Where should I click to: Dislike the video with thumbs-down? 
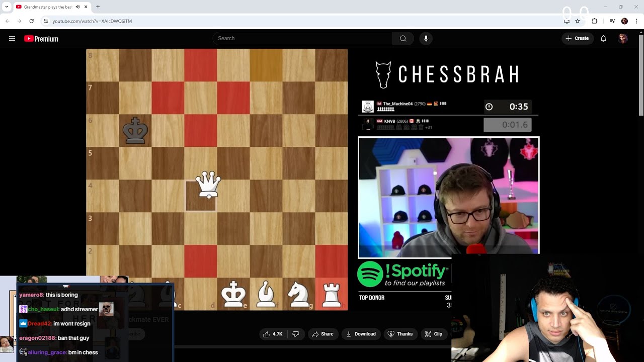(x=296, y=334)
